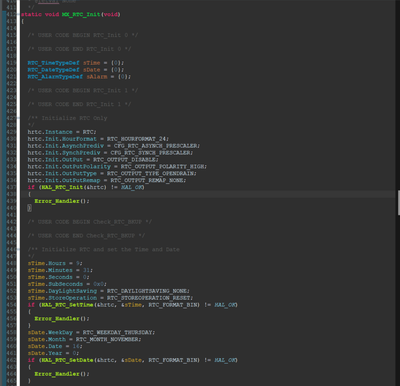Viewport: 400px width, 386px height.
Task: Click CFG_RTC_ASYNCH_PRESCALER macro
Action: coord(156,146)
